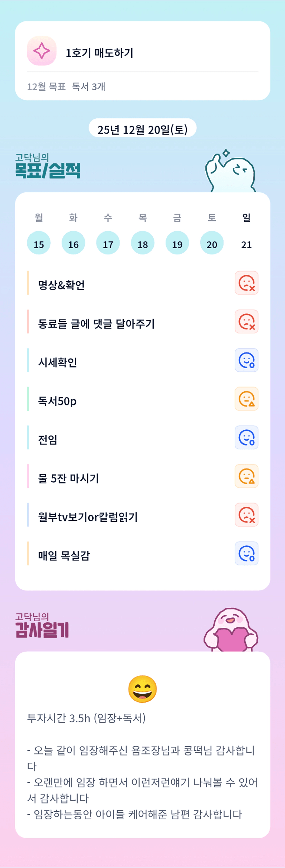Image resolution: width=285 pixels, height=868 pixels.
Task: Click the orange partial face icon for 독서50p
Action: tap(246, 399)
